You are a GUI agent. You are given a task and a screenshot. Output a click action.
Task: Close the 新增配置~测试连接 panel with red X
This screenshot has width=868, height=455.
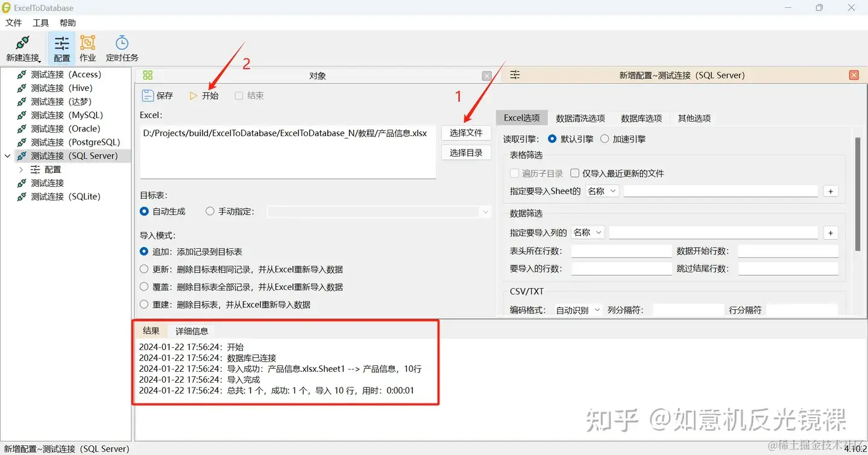[854, 75]
